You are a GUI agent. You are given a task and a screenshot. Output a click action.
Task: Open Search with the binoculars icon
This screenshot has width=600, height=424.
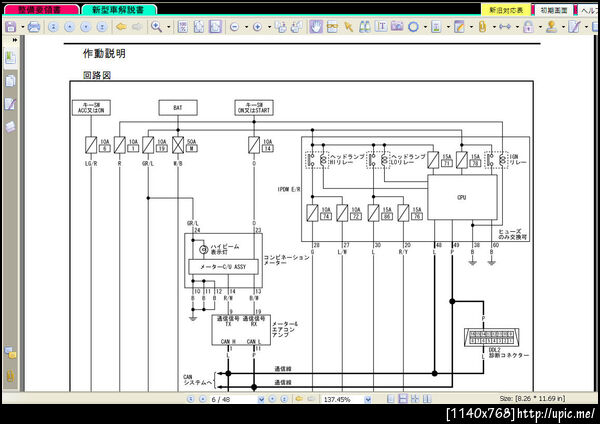click(365, 27)
